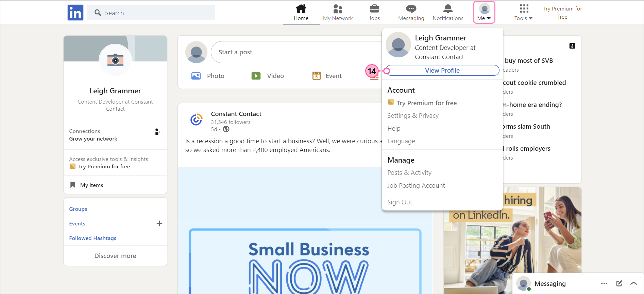Image resolution: width=644 pixels, height=294 pixels.
Task: Open Constant Contact page name
Action: (236, 114)
